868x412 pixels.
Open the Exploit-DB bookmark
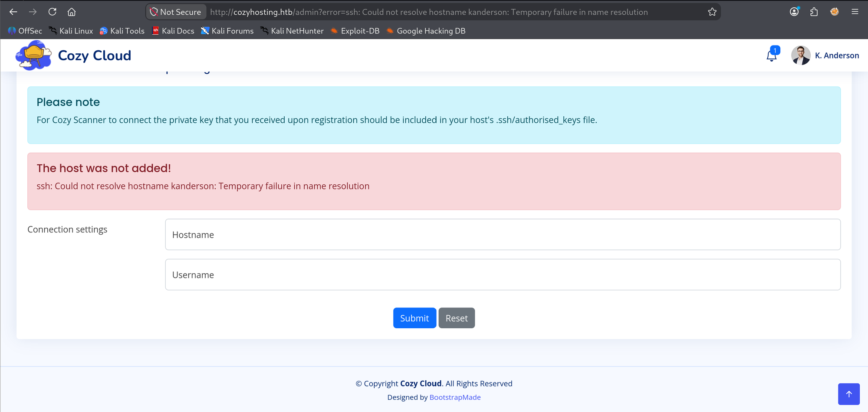click(355, 31)
